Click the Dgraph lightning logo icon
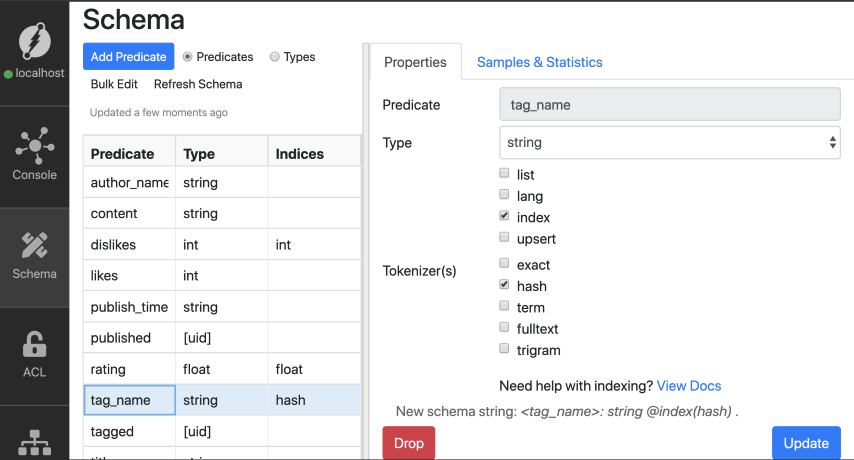Screen dimensions: 854x460 tap(35, 41)
